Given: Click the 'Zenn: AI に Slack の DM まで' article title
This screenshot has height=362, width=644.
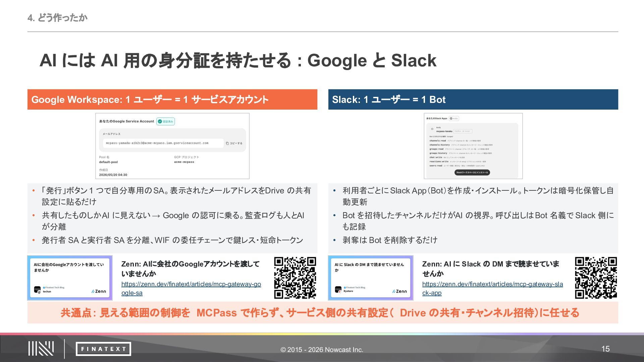Looking at the screenshot, I should (491, 269).
